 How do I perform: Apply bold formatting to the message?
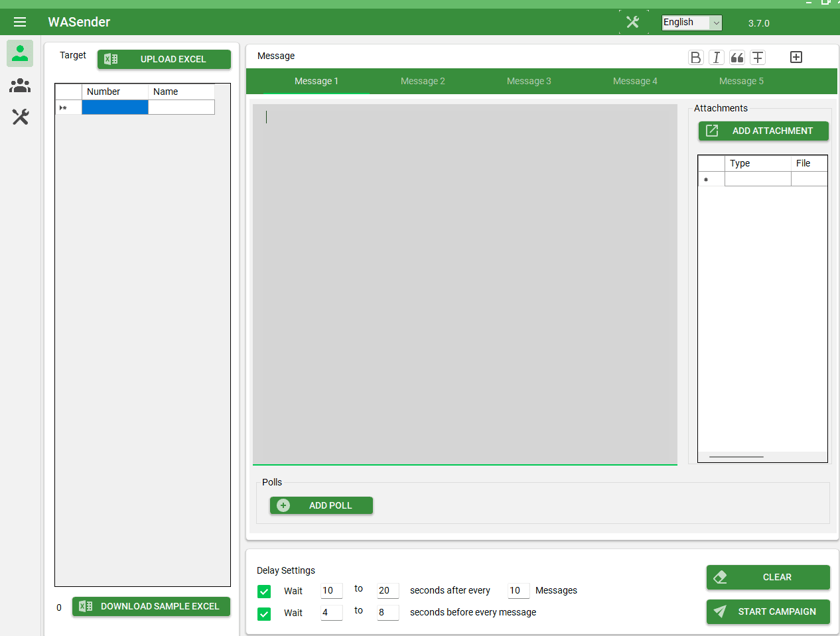pyautogui.click(x=695, y=58)
